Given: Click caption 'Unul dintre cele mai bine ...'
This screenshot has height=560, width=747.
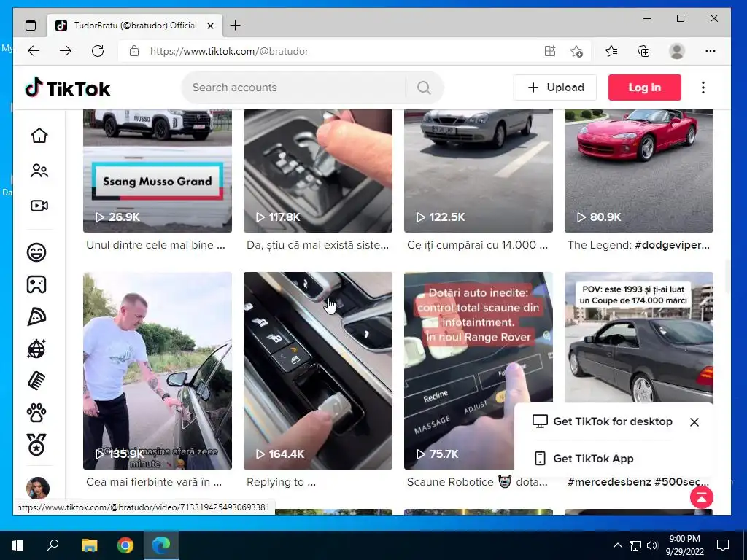Looking at the screenshot, I should [156, 245].
